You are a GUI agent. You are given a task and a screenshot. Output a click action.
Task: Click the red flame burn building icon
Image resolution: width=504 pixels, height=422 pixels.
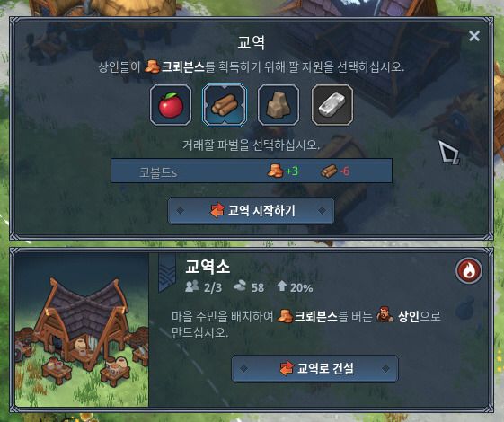point(469,270)
